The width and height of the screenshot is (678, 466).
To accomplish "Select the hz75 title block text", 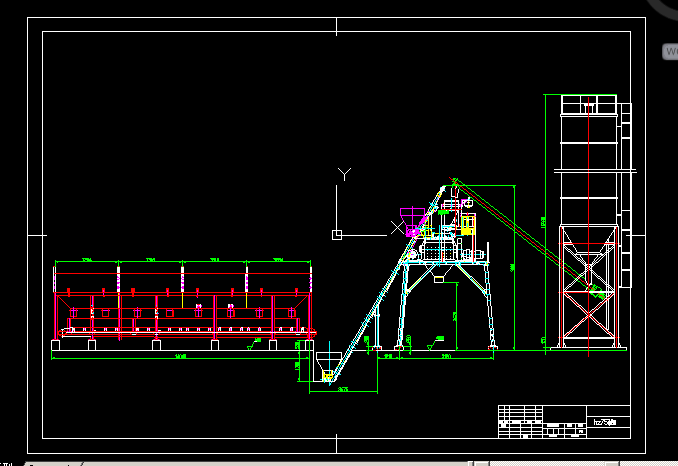I will 605,422.
